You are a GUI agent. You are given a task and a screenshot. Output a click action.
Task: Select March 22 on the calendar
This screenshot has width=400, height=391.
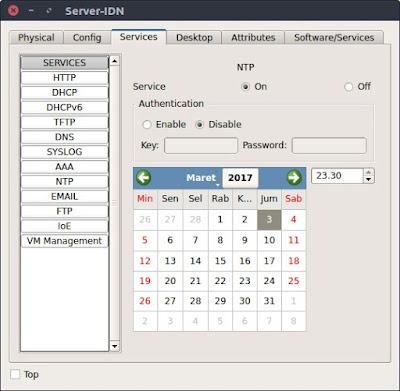220,281
